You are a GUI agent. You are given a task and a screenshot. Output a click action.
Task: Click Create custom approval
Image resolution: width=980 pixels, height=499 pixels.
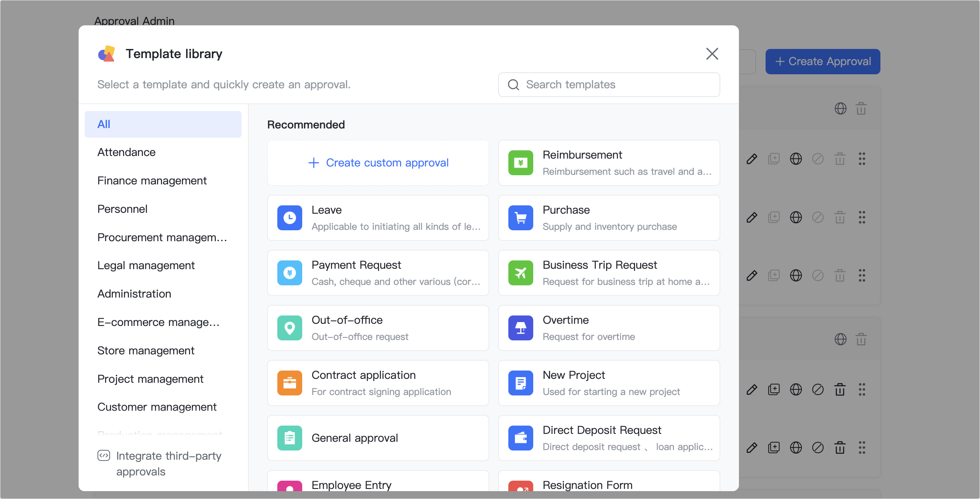pyautogui.click(x=378, y=163)
